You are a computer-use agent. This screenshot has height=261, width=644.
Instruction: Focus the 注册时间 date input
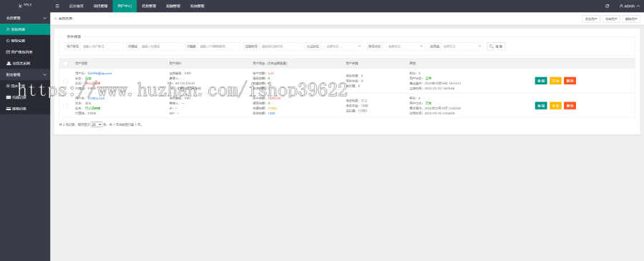click(x=281, y=46)
